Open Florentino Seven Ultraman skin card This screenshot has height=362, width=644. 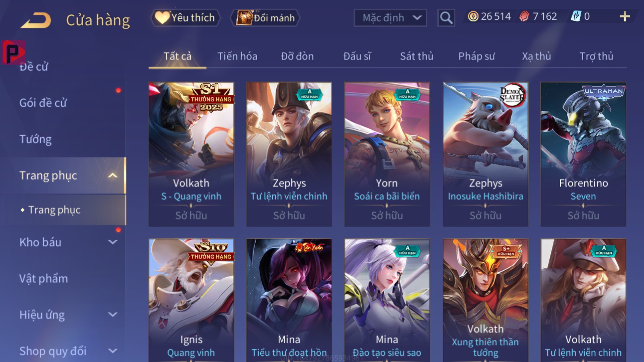click(583, 154)
